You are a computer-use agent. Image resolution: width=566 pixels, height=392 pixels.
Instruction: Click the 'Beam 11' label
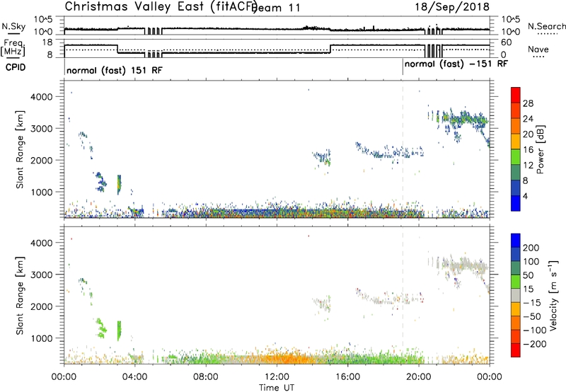click(276, 8)
